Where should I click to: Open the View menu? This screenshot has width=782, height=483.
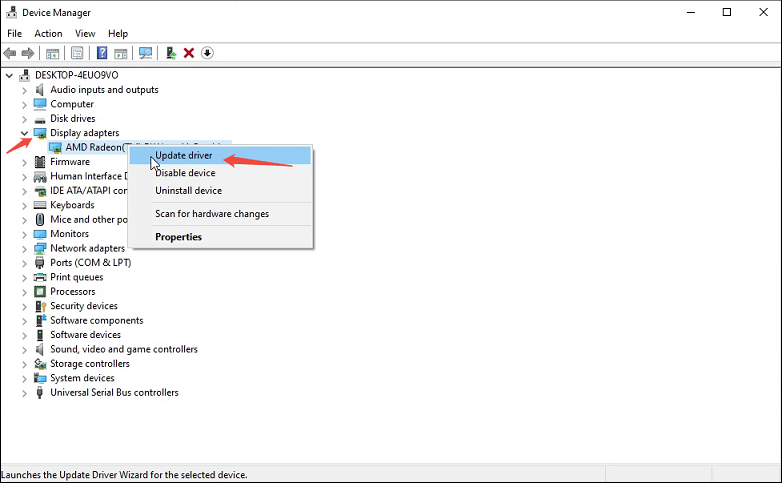tap(85, 33)
